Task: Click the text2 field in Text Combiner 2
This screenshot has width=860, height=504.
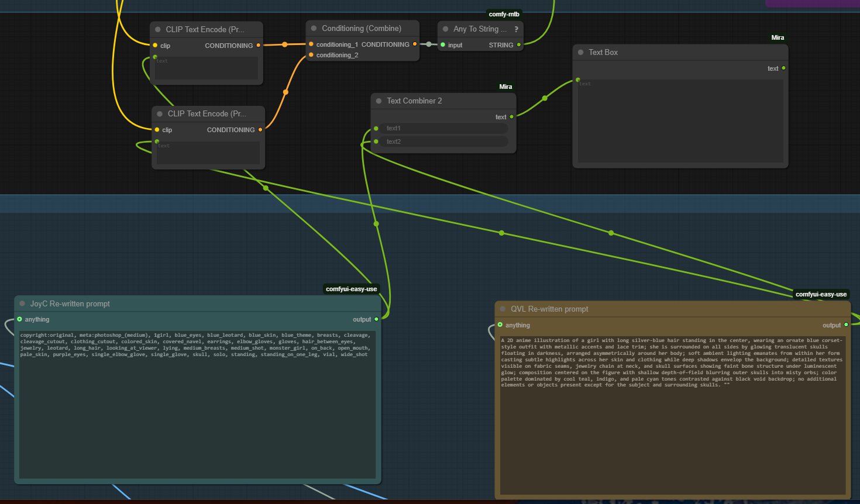Action: [443, 141]
